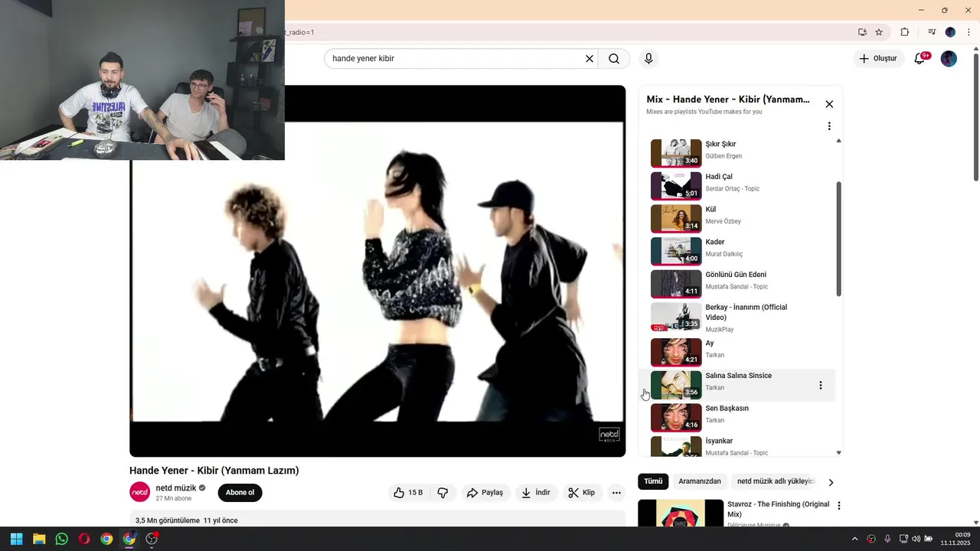Viewport: 980px width, 551px height.
Task: Show hidden system tray icons
Action: (855, 539)
